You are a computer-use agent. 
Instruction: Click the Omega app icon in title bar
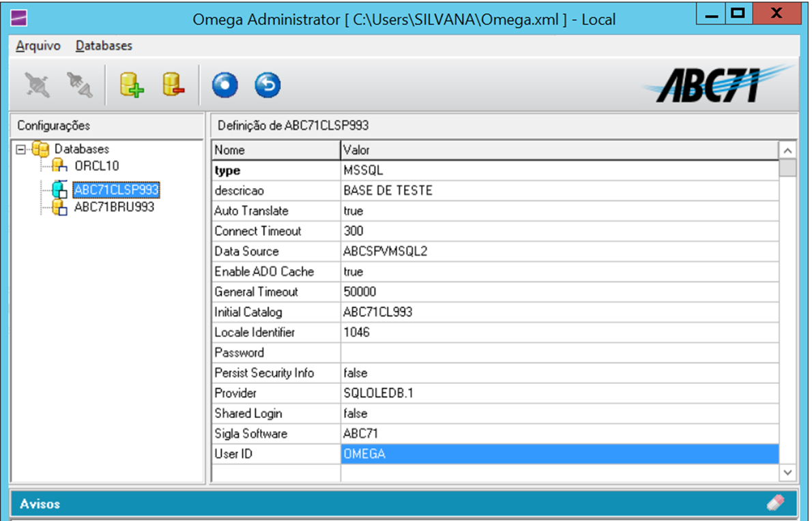pos(18,18)
